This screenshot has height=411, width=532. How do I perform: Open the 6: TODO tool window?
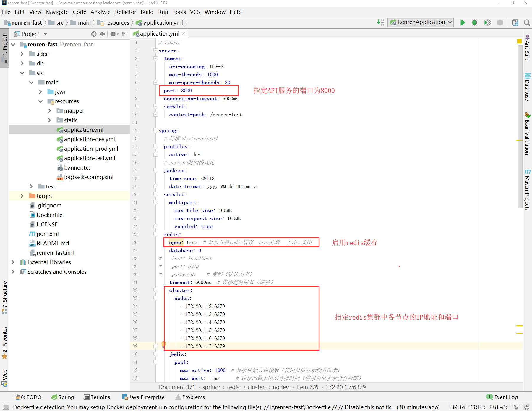(x=28, y=397)
